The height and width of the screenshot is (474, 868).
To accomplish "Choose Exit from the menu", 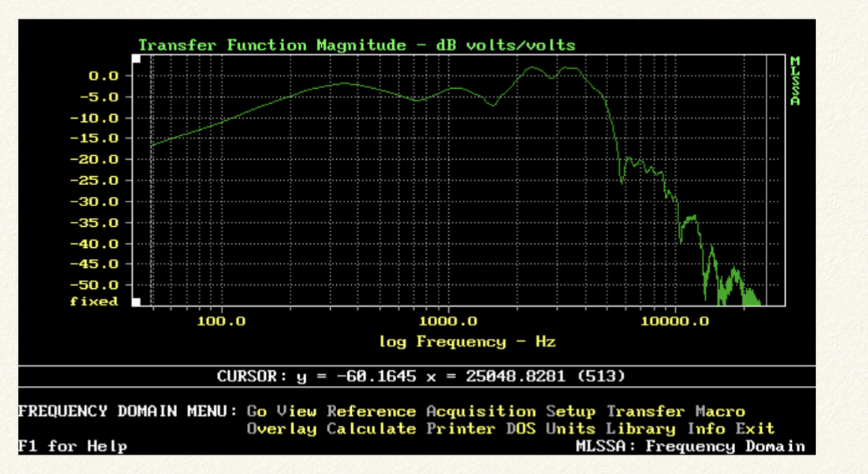I will pos(755,428).
